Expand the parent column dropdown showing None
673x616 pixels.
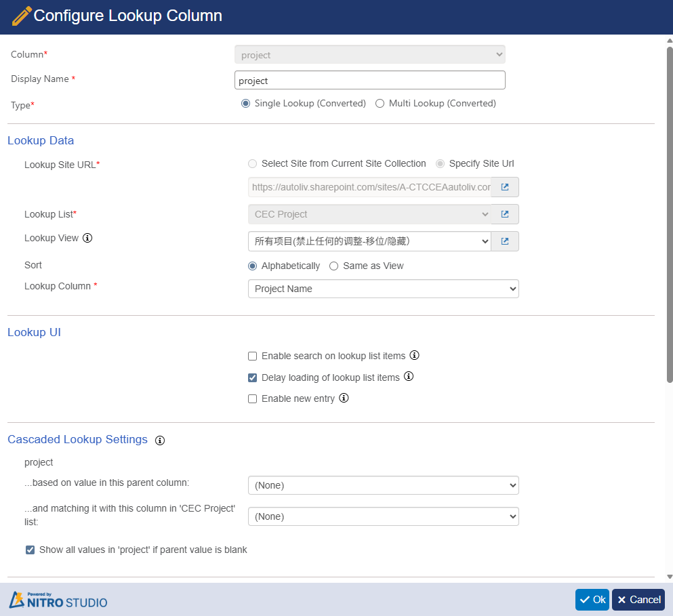click(x=383, y=485)
